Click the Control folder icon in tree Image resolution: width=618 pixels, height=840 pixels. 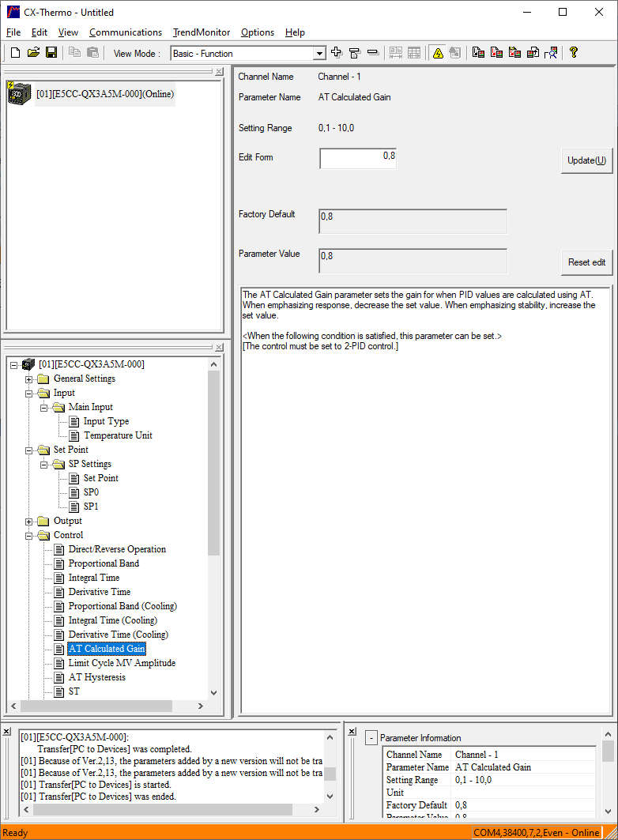point(44,535)
